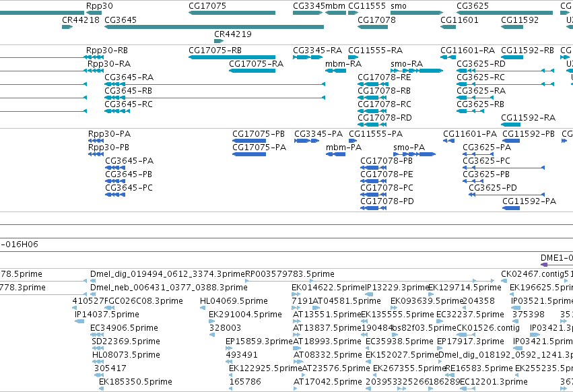Viewport: 573px width, 392px height.
Task: Select the CG11592-PA protein feature
Action: tap(511, 208)
